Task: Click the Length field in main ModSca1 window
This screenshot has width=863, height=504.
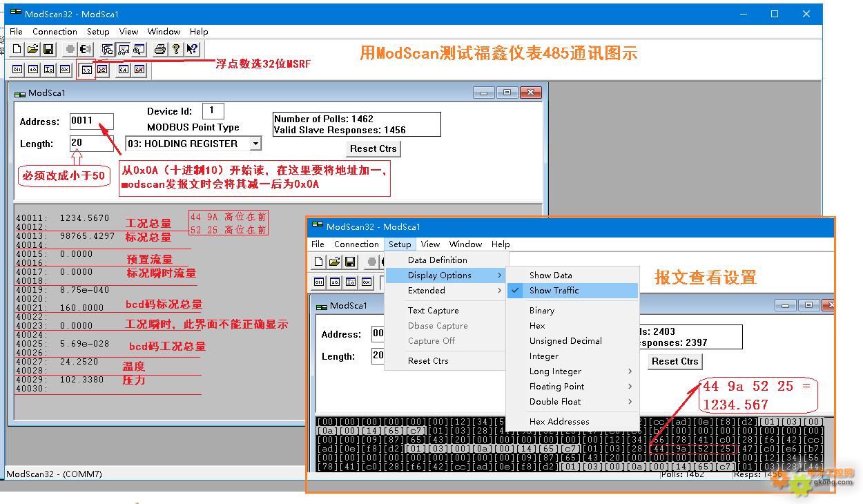Action: click(x=91, y=143)
